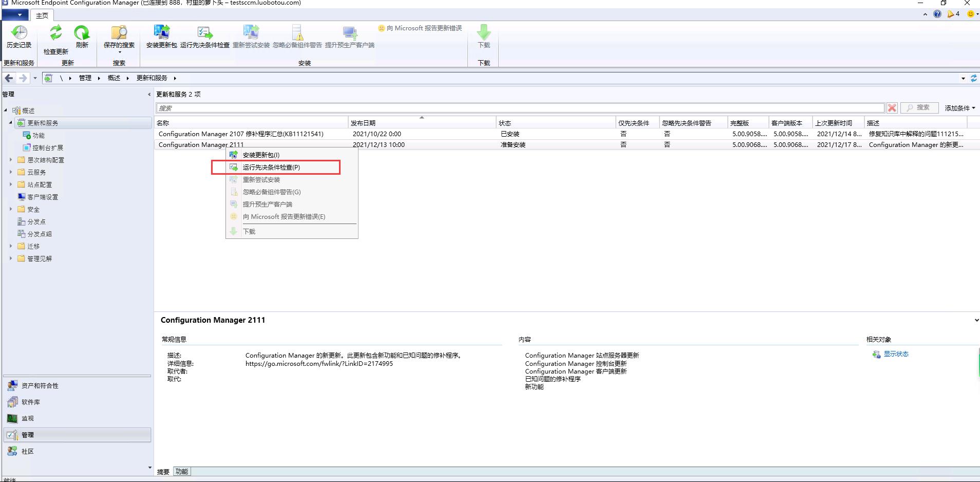Viewport: 980px width, 482px height.
Task: Expand 管理见解 tree node
Action: pyautogui.click(x=11, y=258)
